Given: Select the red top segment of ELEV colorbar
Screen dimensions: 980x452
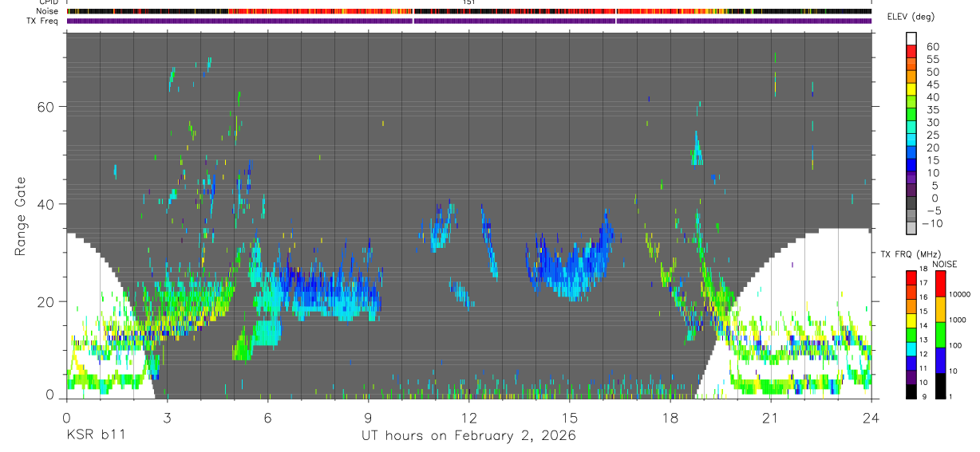Looking at the screenshot, I should tap(911, 51).
